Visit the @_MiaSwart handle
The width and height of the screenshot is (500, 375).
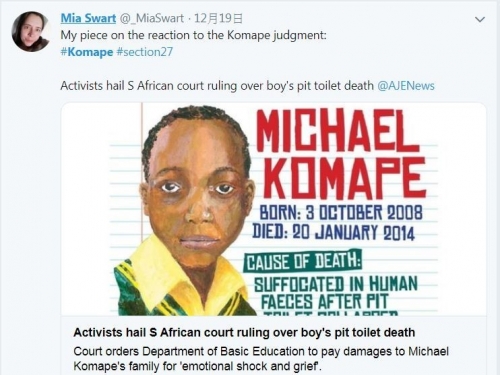coord(151,18)
